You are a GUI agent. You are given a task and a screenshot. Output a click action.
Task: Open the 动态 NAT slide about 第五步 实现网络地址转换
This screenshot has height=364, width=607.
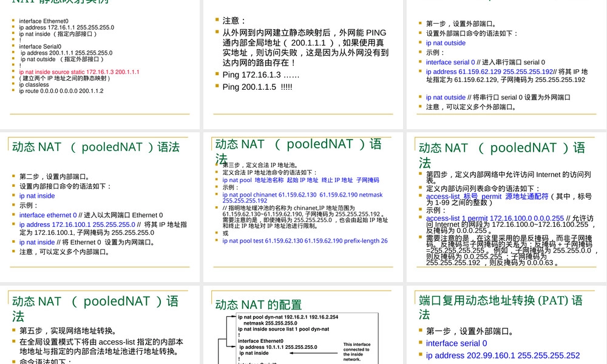(100, 325)
